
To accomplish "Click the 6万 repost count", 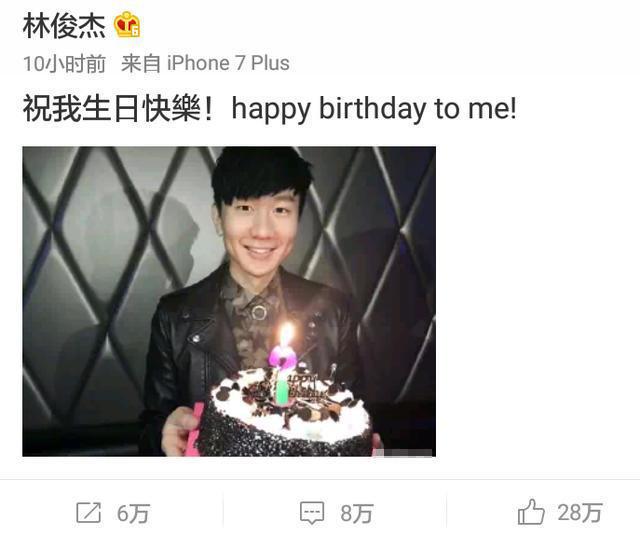I will pos(134,513).
